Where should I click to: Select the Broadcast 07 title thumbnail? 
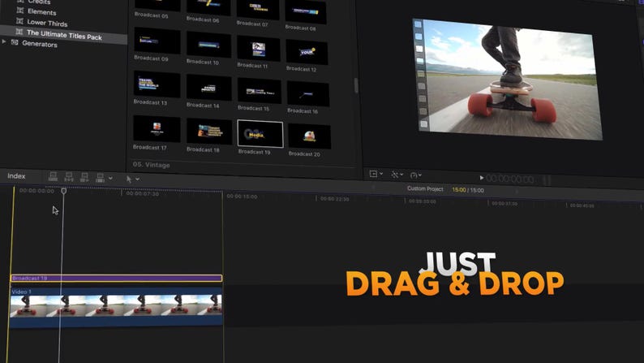258,9
